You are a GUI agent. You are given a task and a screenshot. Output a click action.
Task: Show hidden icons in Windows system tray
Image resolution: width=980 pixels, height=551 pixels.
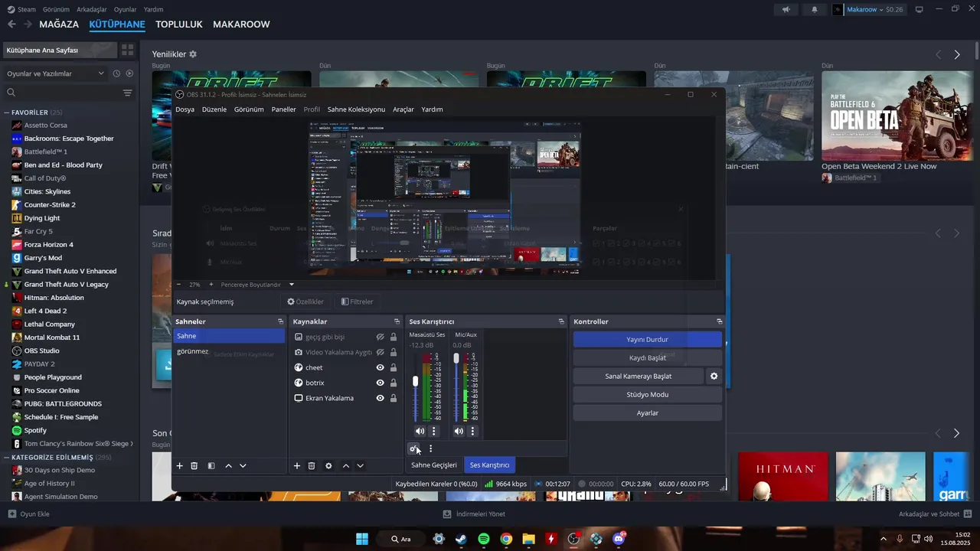(884, 539)
